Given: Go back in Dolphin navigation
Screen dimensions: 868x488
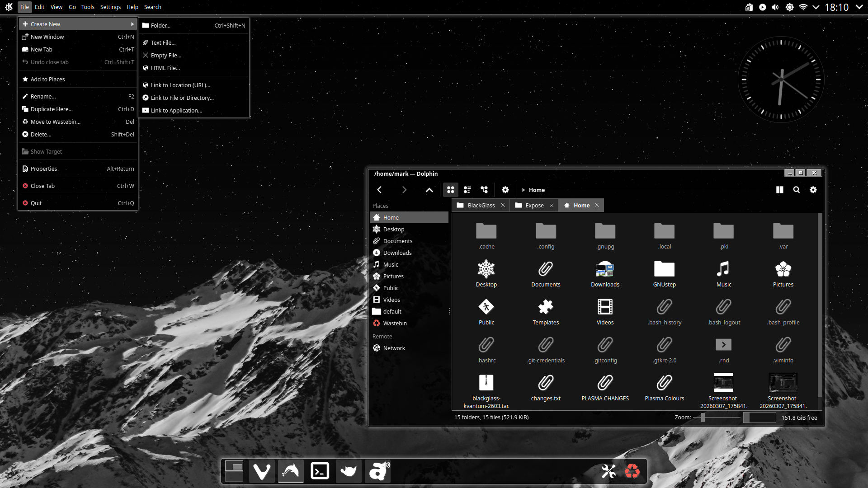Looking at the screenshot, I should pyautogui.click(x=380, y=190).
